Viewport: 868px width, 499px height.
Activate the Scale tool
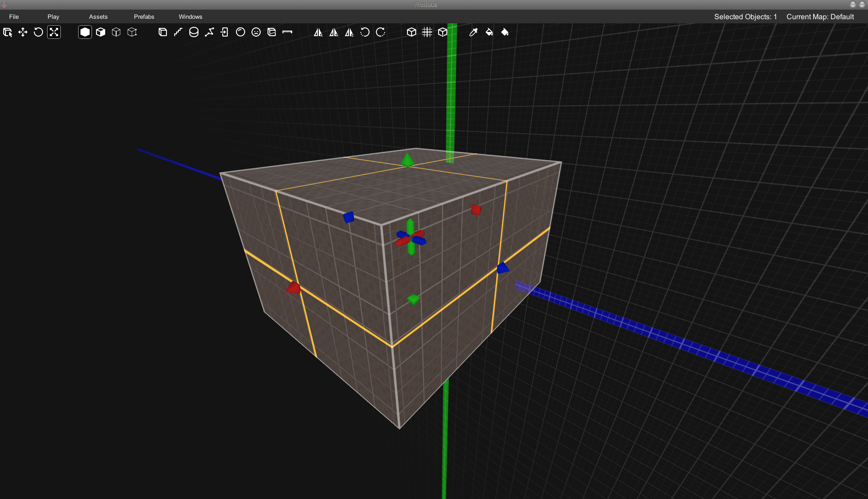click(x=54, y=32)
